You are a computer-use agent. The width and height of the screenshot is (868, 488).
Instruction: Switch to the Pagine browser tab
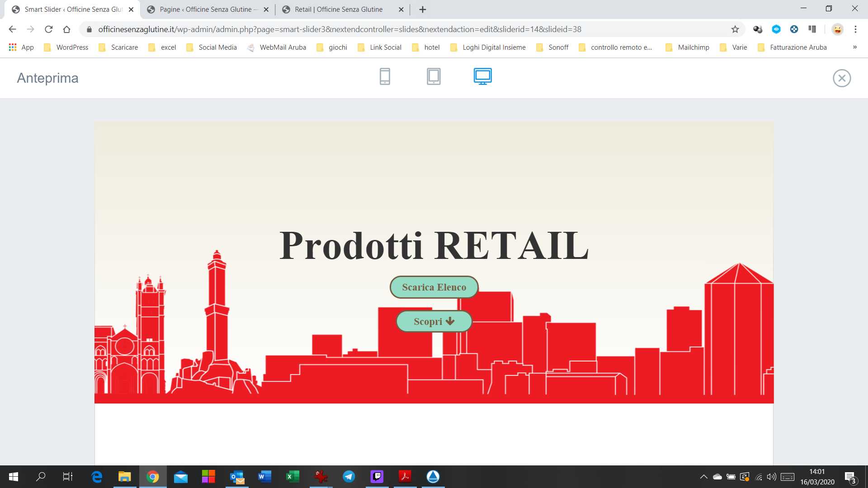click(207, 9)
